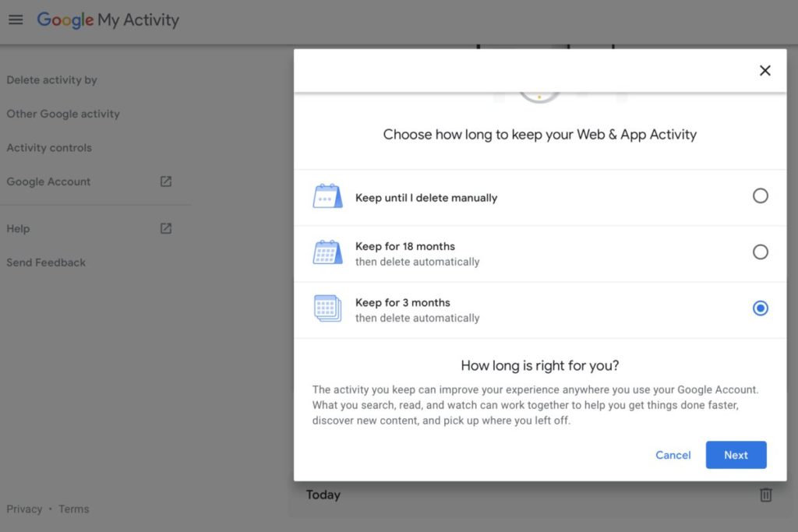Open the hamburger main menu
This screenshot has height=532, width=798.
16,19
